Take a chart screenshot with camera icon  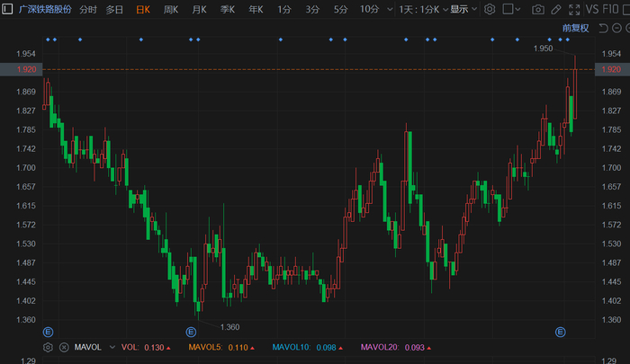click(538, 9)
